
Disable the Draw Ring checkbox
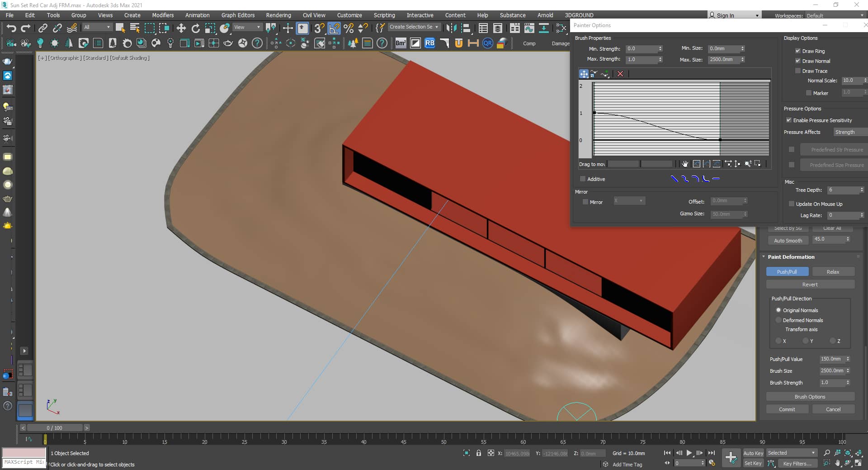pos(798,51)
